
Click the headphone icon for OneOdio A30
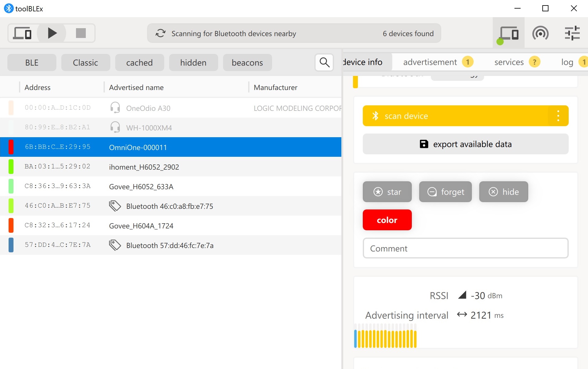pyautogui.click(x=115, y=107)
